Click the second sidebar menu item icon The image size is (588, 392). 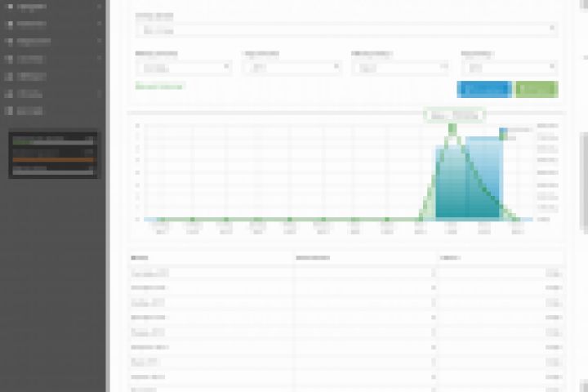[10, 24]
